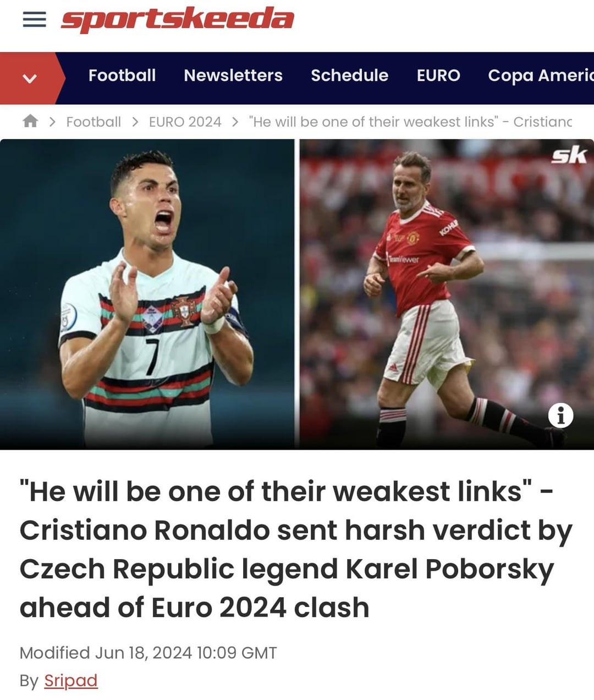Expand the red chevron dropdown
Screen dimensions: 594x700
pos(30,78)
